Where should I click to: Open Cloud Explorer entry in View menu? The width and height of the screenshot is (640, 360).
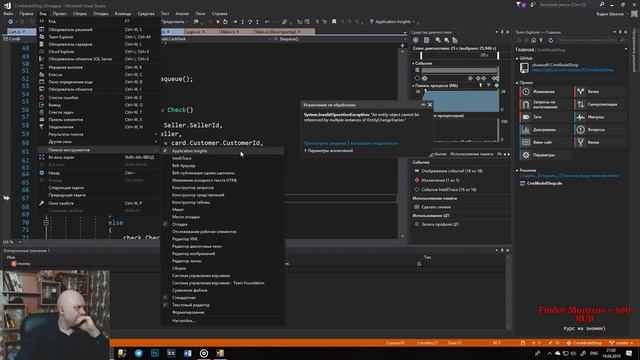point(98,51)
